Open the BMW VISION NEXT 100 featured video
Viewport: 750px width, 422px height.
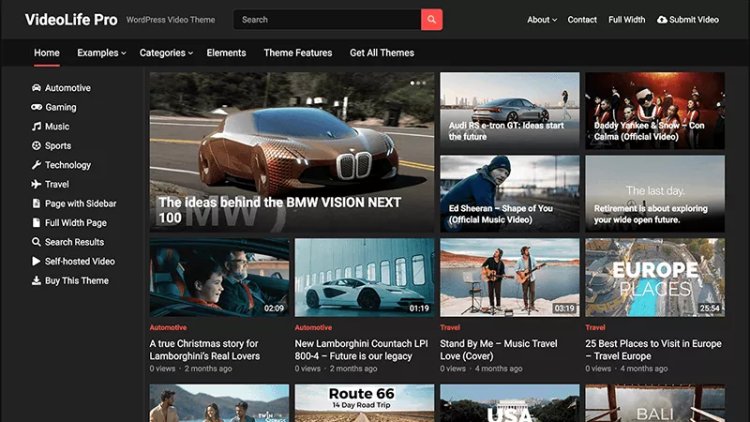tap(292, 152)
